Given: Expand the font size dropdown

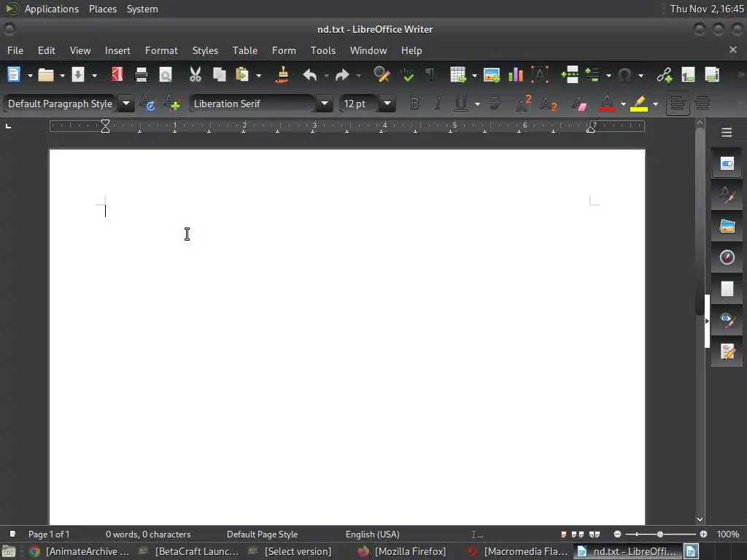Looking at the screenshot, I should [387, 104].
